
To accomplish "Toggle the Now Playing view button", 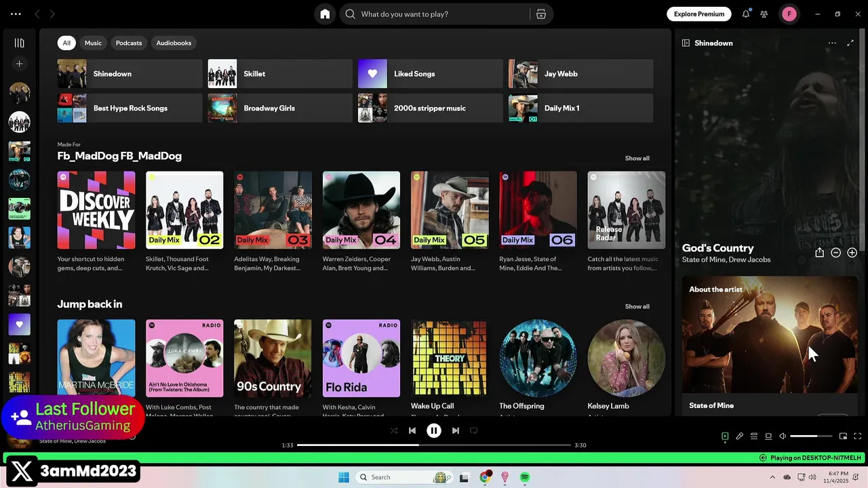I will (x=725, y=436).
